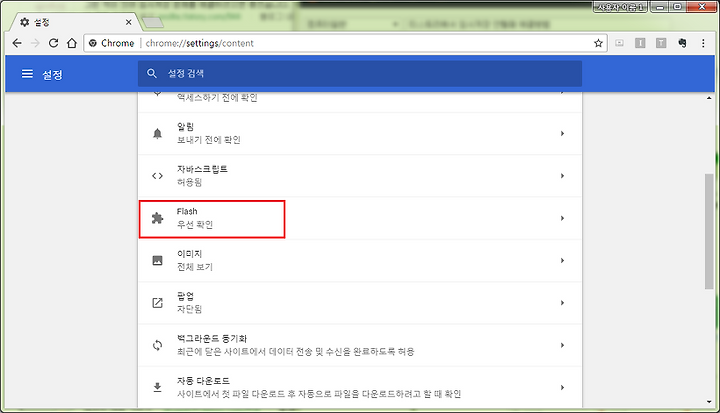Expand the 알림 settings chevron
The image size is (720, 413).
coord(562,134)
